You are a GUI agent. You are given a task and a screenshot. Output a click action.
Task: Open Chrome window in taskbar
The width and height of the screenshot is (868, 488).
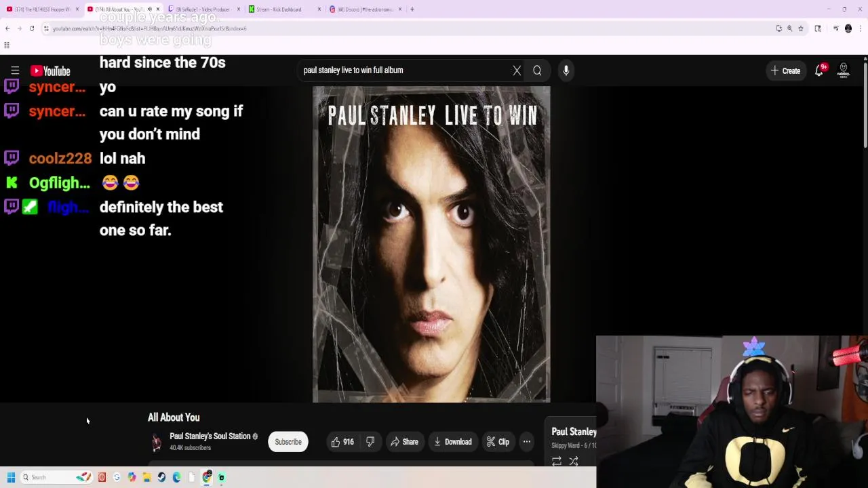207,477
